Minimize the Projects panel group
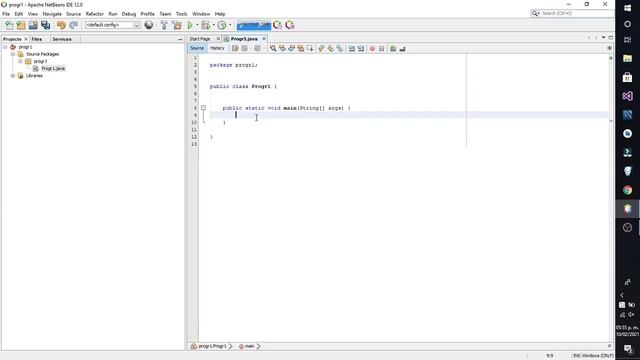Screen dimensions: 640x360 tap(180, 39)
